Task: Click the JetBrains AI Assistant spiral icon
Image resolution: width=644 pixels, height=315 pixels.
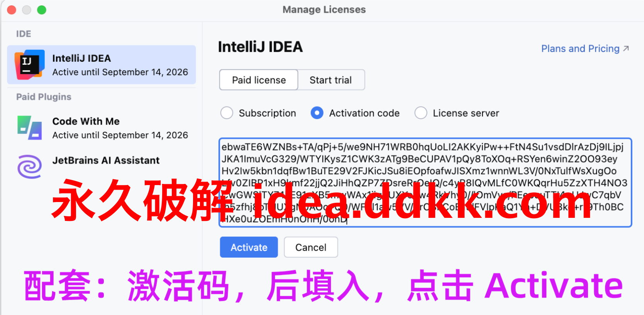Action: 29,167
